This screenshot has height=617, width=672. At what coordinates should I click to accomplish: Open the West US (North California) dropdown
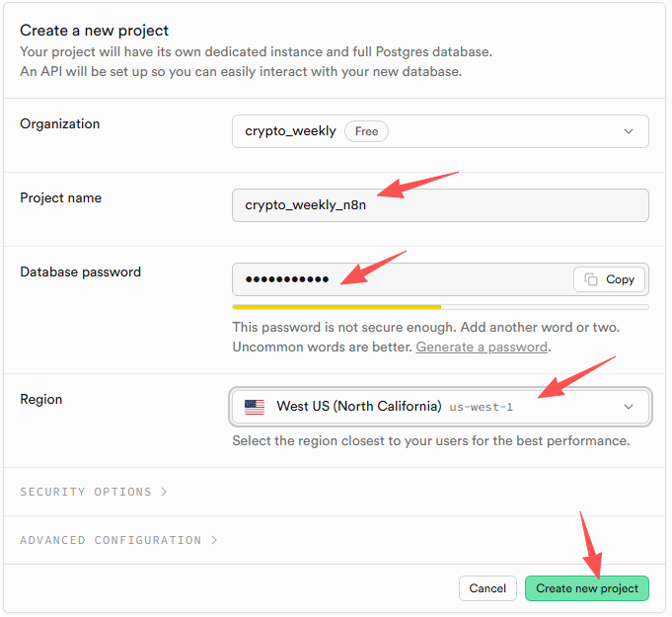click(x=439, y=407)
